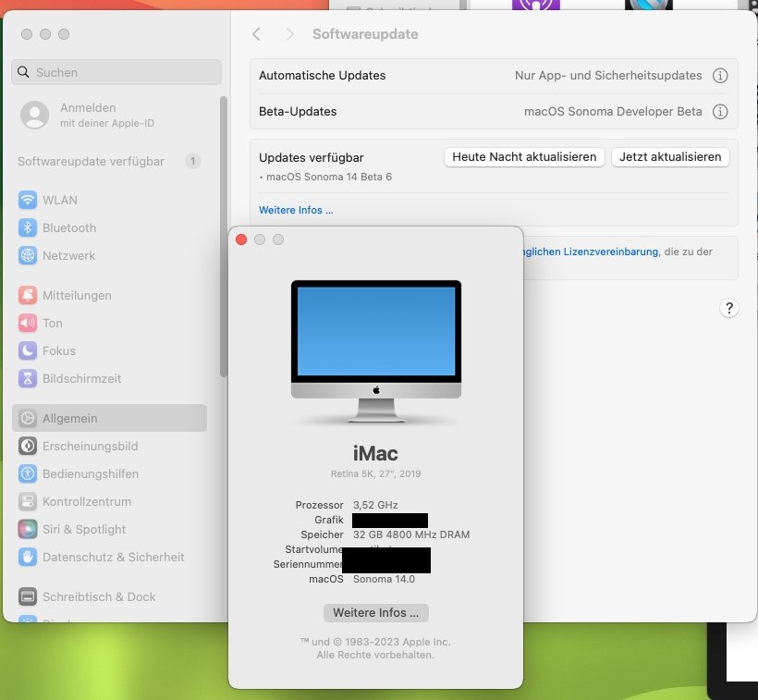Click info icon for Automatische Updates
Screen dimensions: 758x700
click(720, 76)
